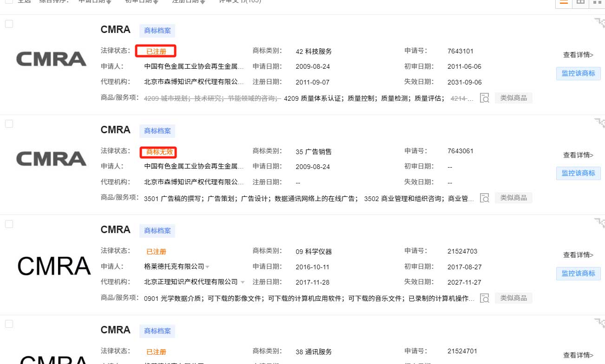
Task: Click 类似商品 for 42 科技服务 trademark
Action: (513, 98)
